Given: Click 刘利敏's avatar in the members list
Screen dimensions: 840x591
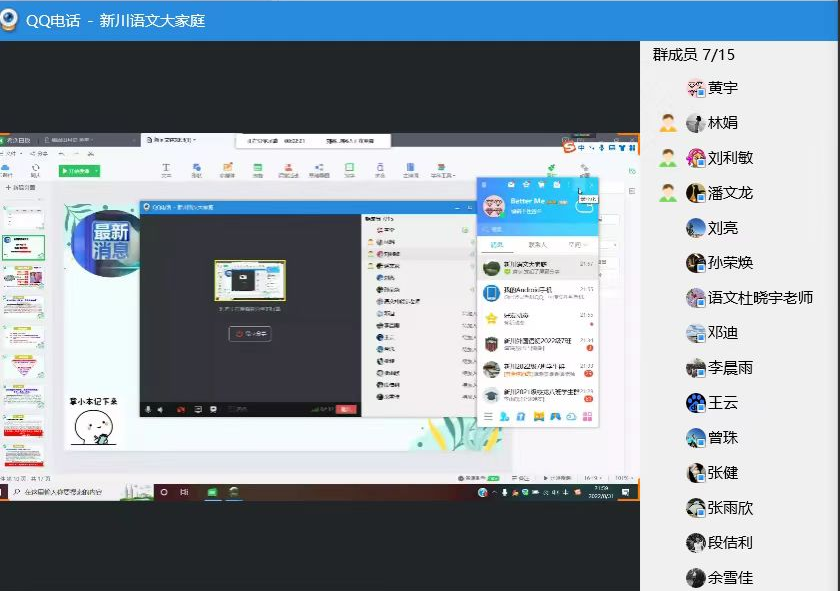Looking at the screenshot, I should [x=695, y=158].
